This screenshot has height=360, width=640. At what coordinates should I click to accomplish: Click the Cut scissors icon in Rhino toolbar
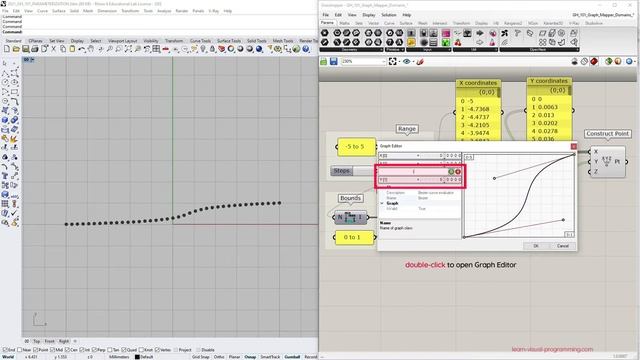tap(53, 49)
